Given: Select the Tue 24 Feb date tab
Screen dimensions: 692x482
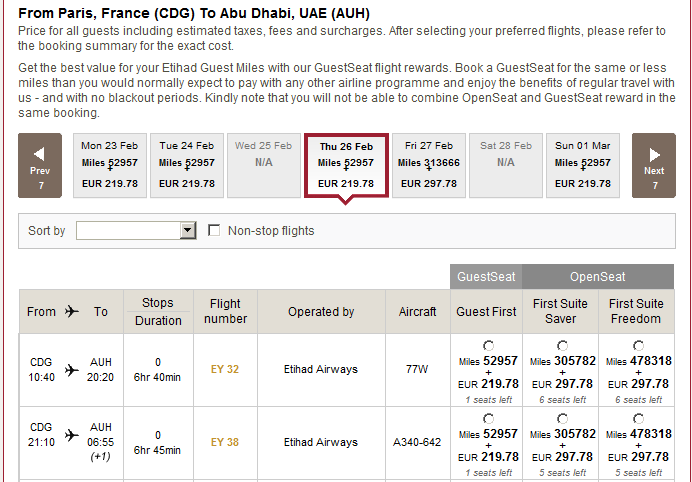Looking at the screenshot, I should tap(187, 165).
